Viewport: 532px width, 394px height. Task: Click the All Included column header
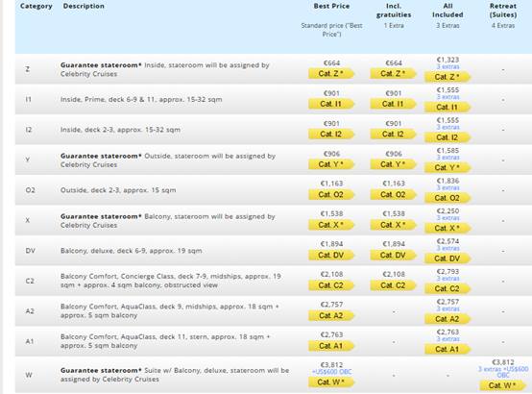click(447, 11)
